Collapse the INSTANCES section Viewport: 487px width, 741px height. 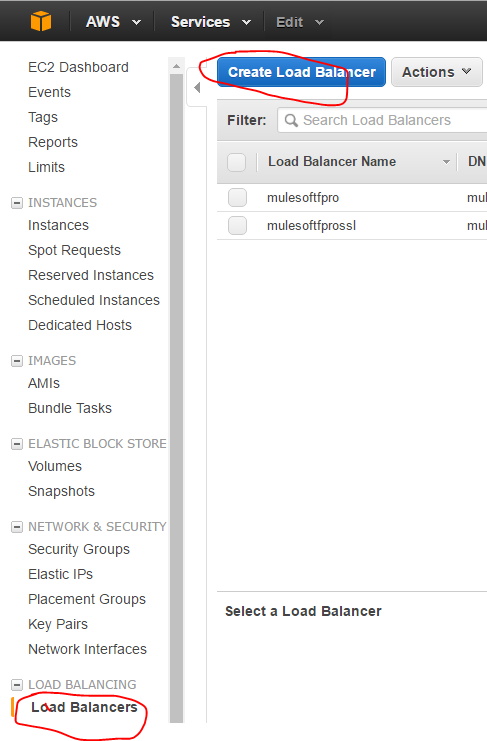point(17,203)
